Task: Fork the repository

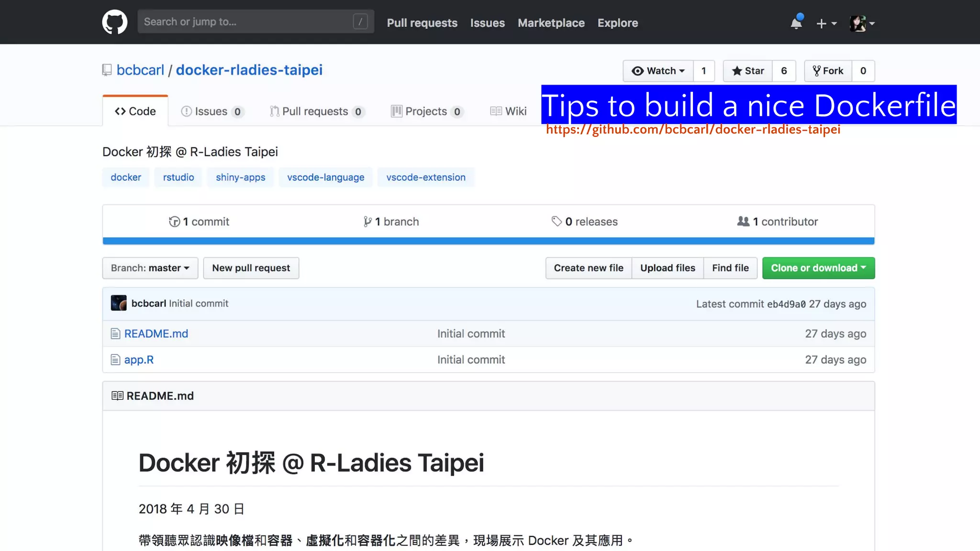Action: click(828, 71)
